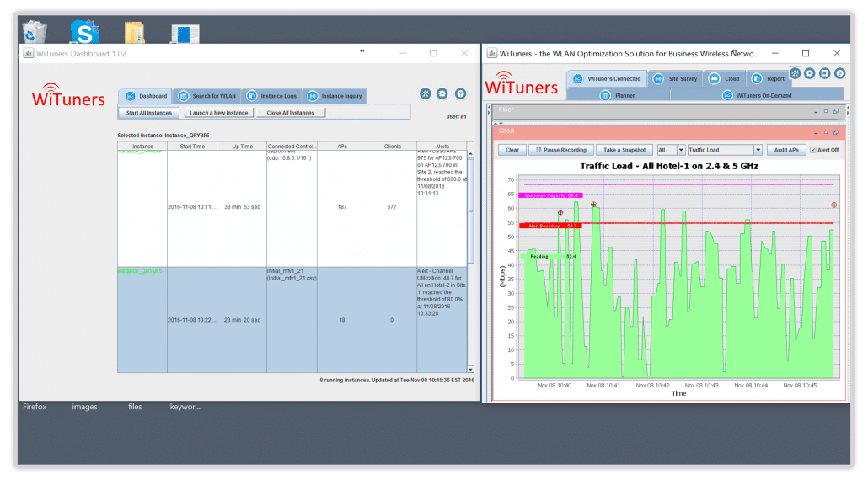
Task: Select the Planner tab
Action: tap(618, 95)
